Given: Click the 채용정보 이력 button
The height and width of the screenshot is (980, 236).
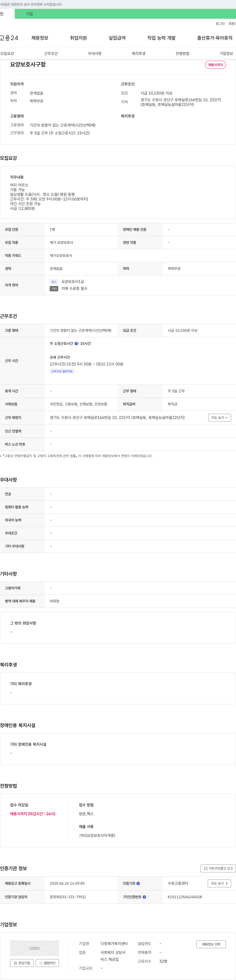Looking at the screenshot, I should (211, 944).
